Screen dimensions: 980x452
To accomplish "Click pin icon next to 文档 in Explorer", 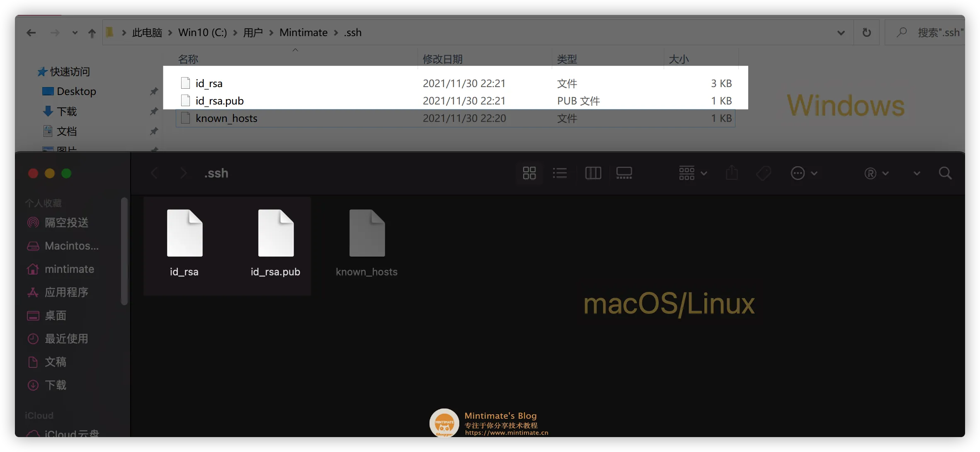I will pos(154,131).
